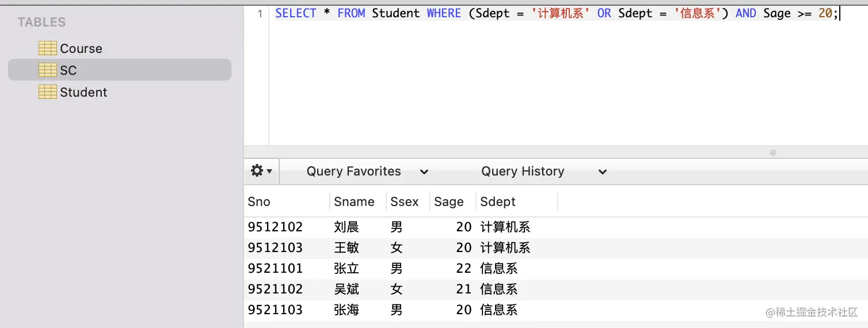Select the Course table in sidebar

tap(81, 48)
